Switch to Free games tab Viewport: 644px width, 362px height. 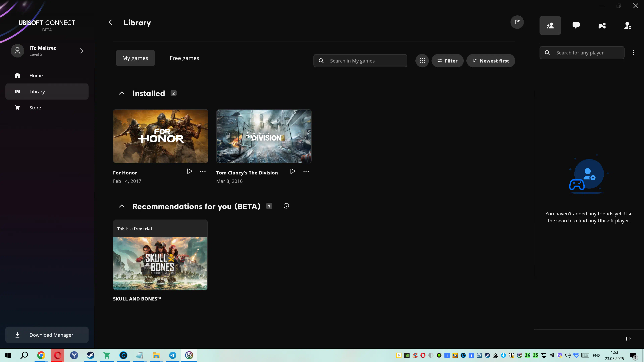[184, 58]
